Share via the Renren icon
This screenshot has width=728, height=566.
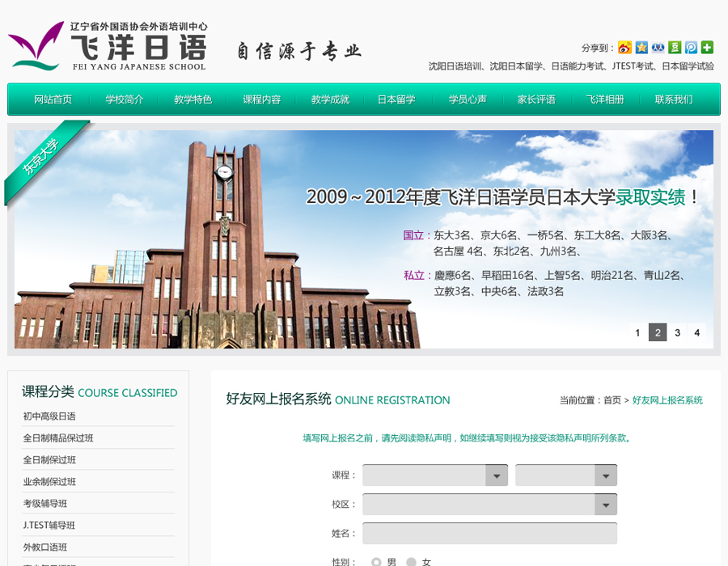tap(658, 48)
